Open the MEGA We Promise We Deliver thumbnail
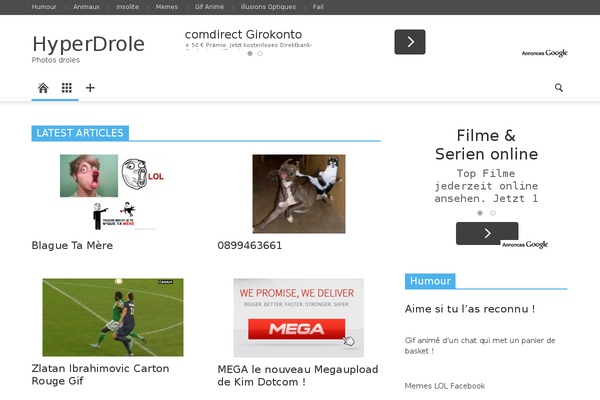This screenshot has height=400, width=600. 298,318
